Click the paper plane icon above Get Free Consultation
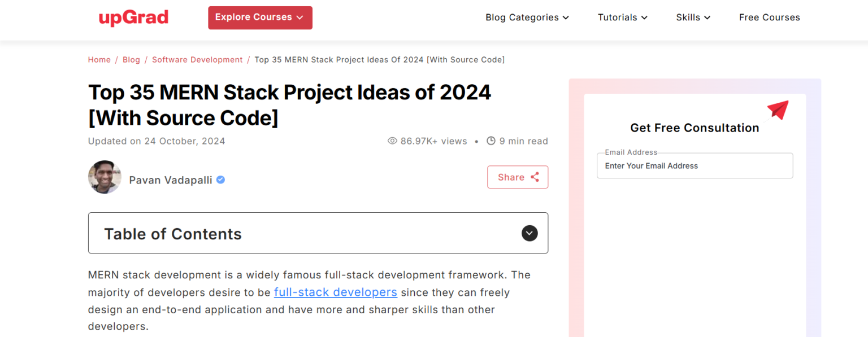Viewport: 868px width, 337px height. point(778,111)
